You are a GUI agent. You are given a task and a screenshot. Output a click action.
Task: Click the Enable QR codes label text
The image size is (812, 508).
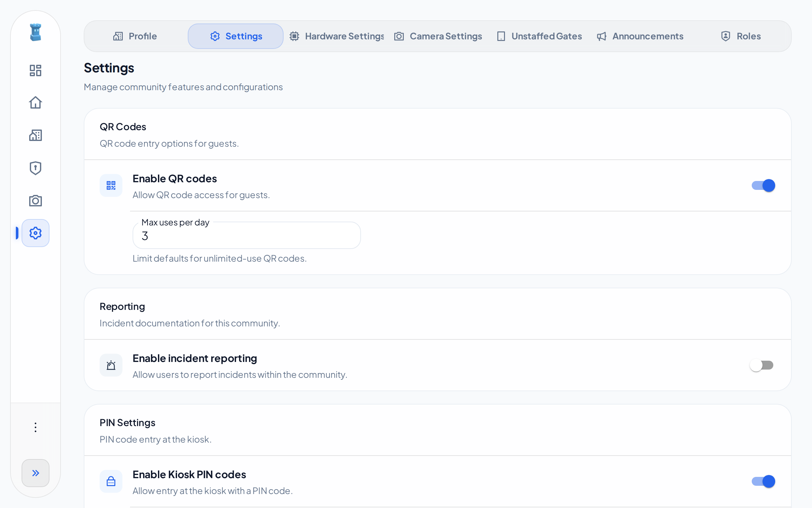tap(174, 179)
